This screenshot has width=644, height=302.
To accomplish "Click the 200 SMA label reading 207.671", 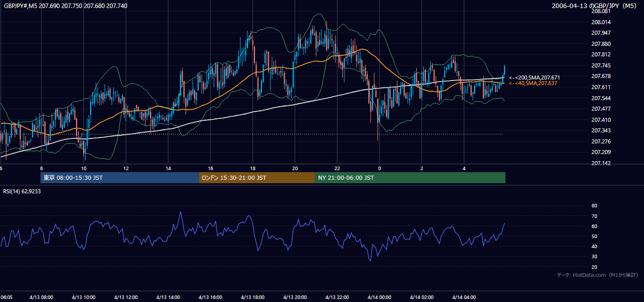I will point(534,78).
